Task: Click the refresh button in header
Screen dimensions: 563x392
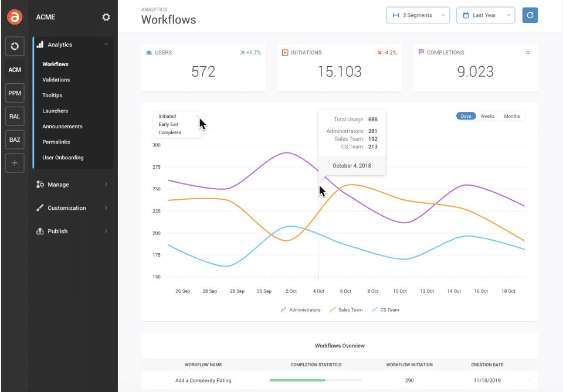Action: click(530, 15)
